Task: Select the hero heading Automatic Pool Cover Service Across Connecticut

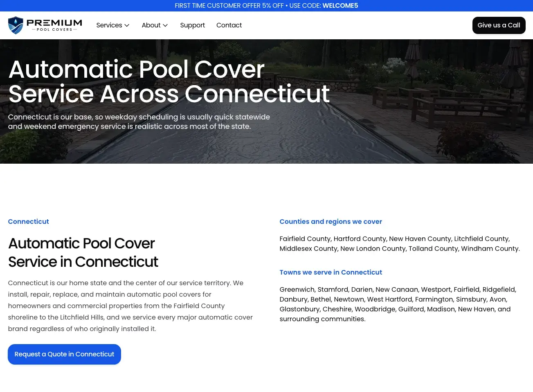Action: (x=169, y=81)
